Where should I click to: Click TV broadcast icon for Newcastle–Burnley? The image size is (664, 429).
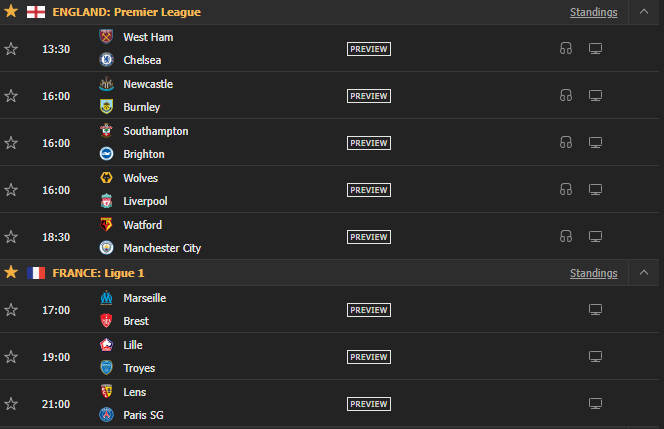coord(595,96)
